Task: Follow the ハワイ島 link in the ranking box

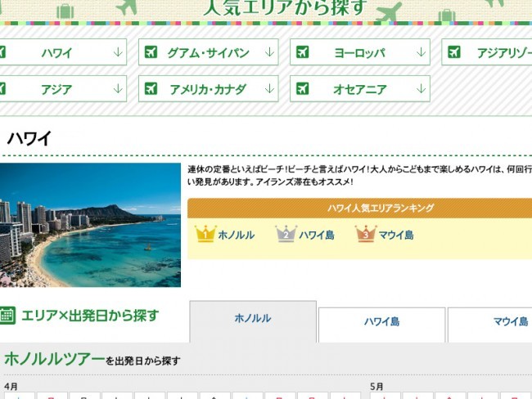Action: [x=316, y=235]
